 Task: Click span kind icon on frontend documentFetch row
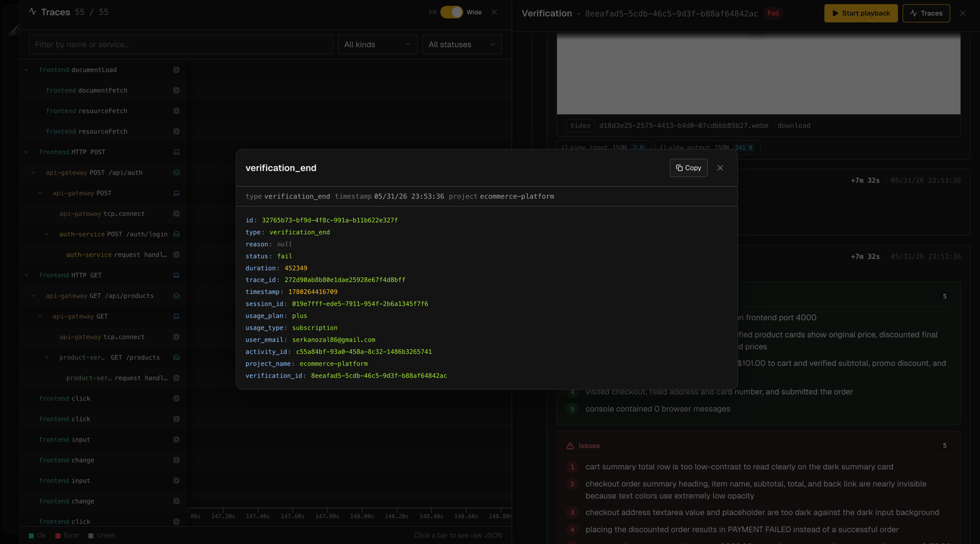176,90
